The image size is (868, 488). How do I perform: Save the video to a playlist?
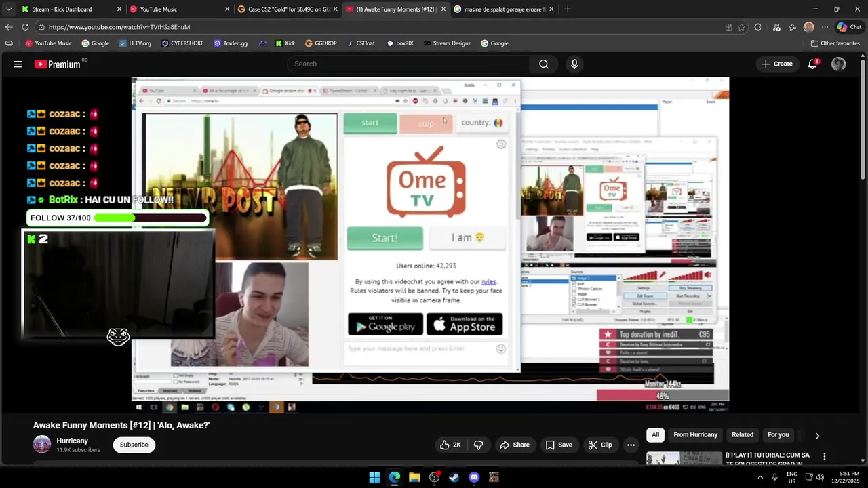click(x=559, y=445)
